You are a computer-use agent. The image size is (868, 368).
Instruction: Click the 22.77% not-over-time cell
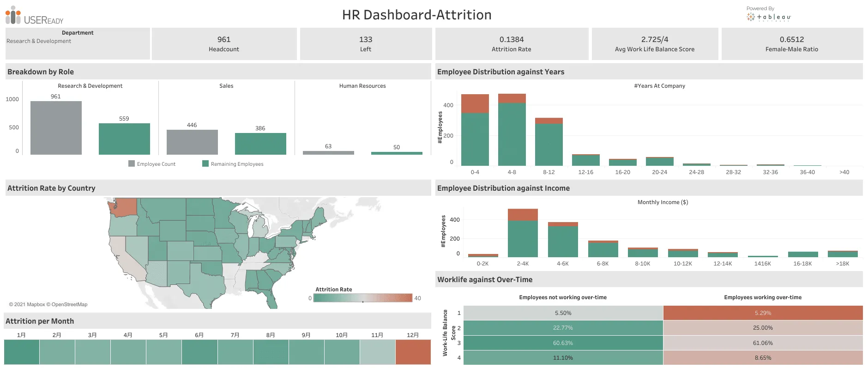coord(563,328)
